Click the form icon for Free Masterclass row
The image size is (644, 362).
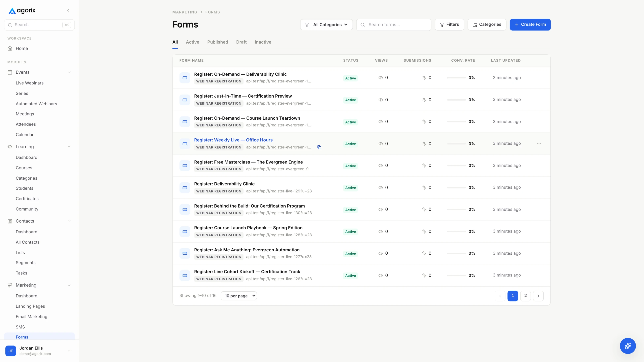185,166
